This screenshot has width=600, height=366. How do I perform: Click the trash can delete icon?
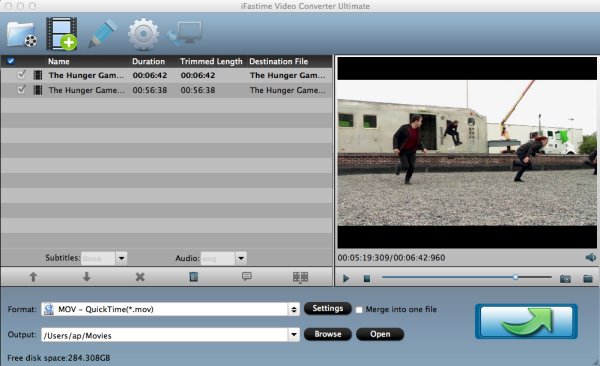[x=194, y=276]
